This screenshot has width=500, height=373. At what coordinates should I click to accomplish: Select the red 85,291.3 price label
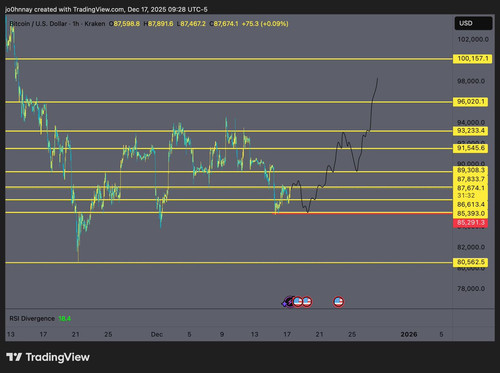pyautogui.click(x=471, y=223)
